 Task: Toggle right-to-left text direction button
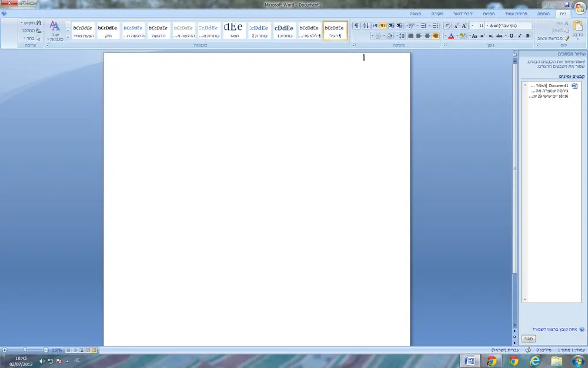(x=383, y=26)
